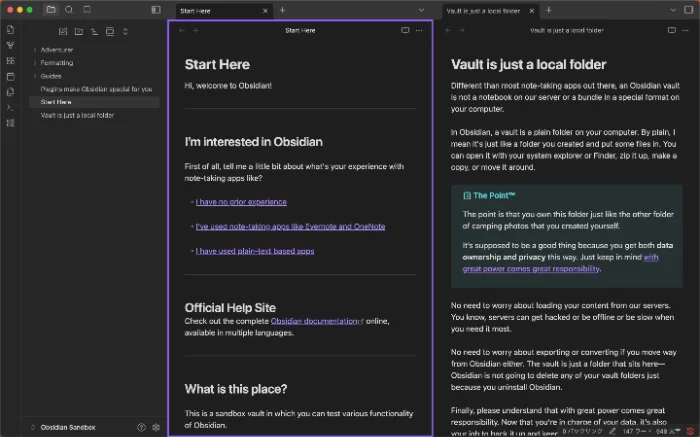Toggle reading view in Start Here pane

point(405,30)
